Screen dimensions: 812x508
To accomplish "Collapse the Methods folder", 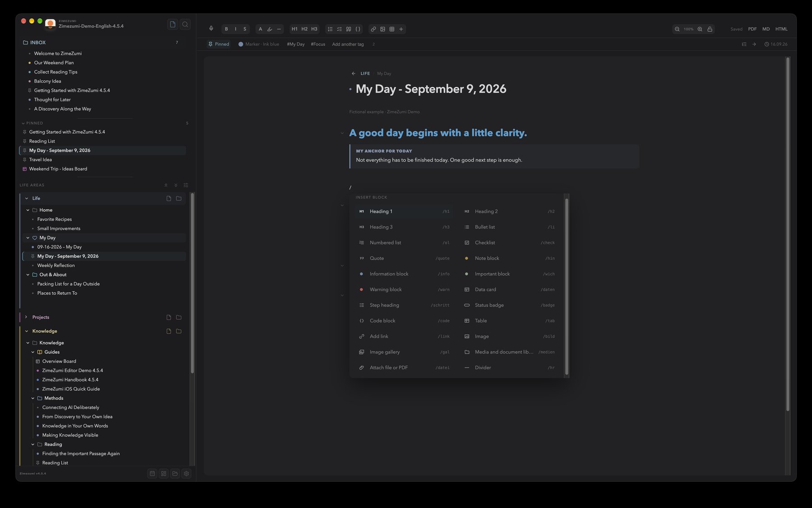I will (x=33, y=398).
